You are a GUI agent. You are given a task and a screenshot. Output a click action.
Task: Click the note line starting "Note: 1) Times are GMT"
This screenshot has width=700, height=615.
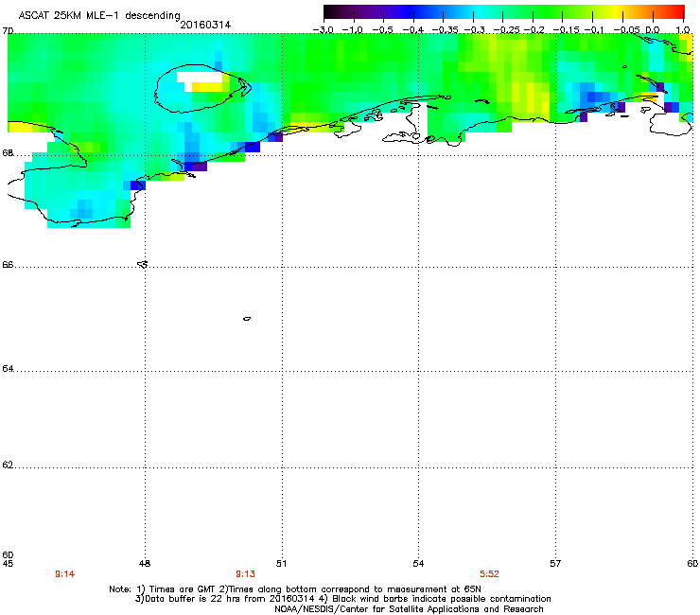click(x=295, y=589)
